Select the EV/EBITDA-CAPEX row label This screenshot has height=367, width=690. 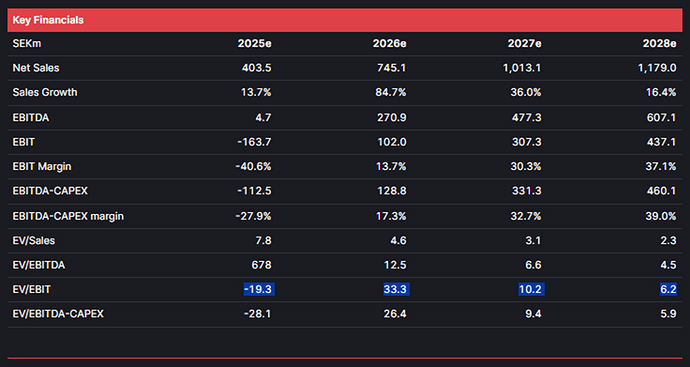coord(58,314)
